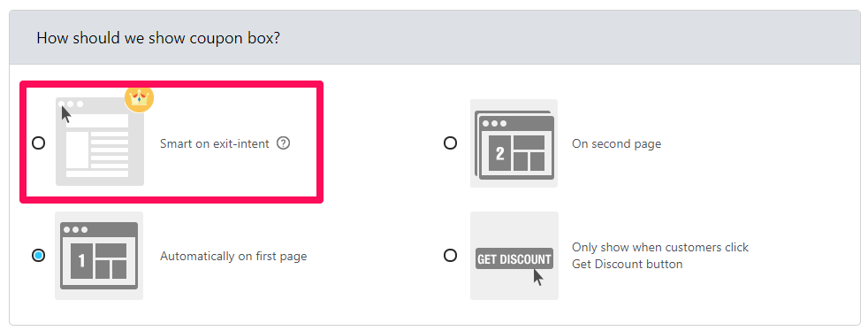Click the exit-intent page layout illustration
Viewport: 868px width, 331px height.
pyautogui.click(x=100, y=142)
